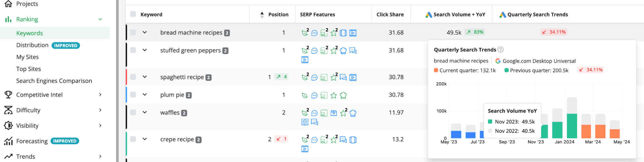This screenshot has height=162, width=644.
Task: Check the box for bread machine recipes
Action: click(x=133, y=32)
